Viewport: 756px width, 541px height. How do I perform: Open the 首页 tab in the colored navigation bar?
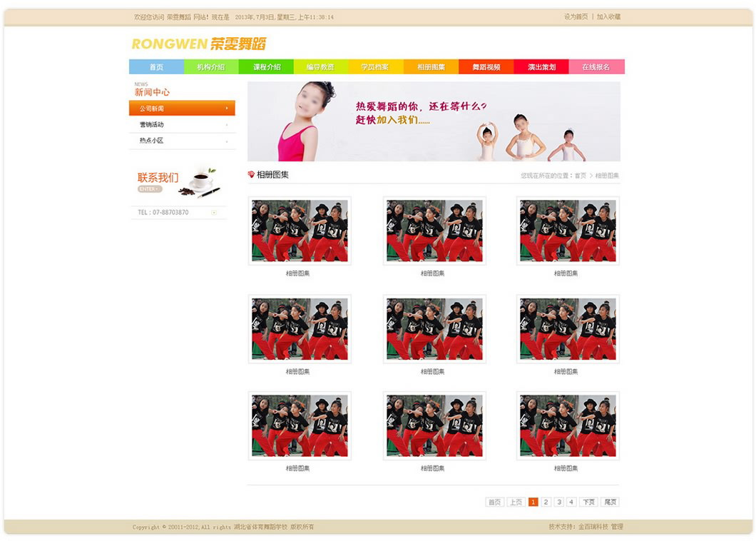156,66
